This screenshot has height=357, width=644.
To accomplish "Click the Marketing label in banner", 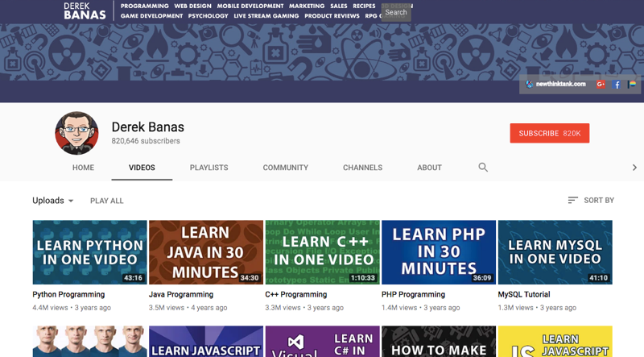I will click(x=307, y=6).
